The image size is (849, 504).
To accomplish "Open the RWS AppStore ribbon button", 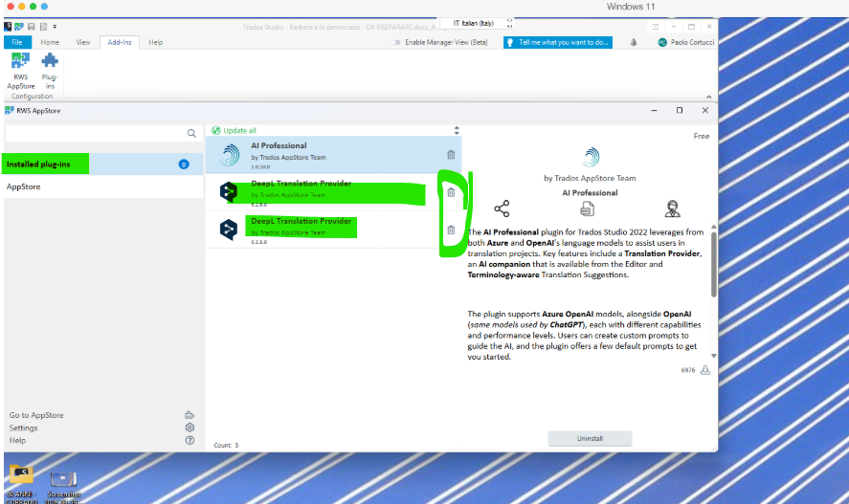I will tap(20, 71).
